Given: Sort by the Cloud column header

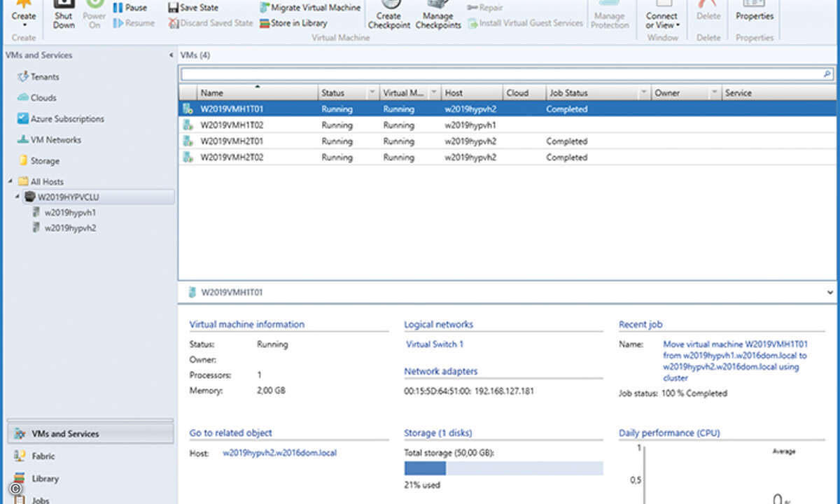Looking at the screenshot, I should pos(524,93).
